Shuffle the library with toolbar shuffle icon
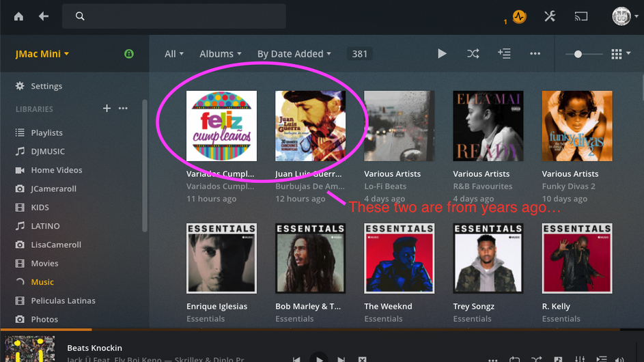The height and width of the screenshot is (362, 644). pyautogui.click(x=473, y=54)
